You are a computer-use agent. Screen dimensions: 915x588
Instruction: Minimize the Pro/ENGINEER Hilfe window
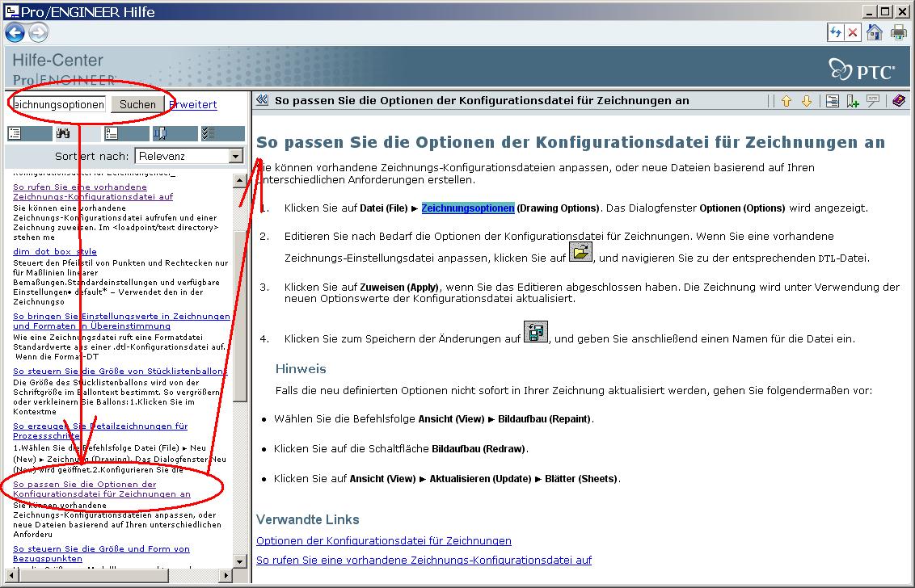point(870,11)
